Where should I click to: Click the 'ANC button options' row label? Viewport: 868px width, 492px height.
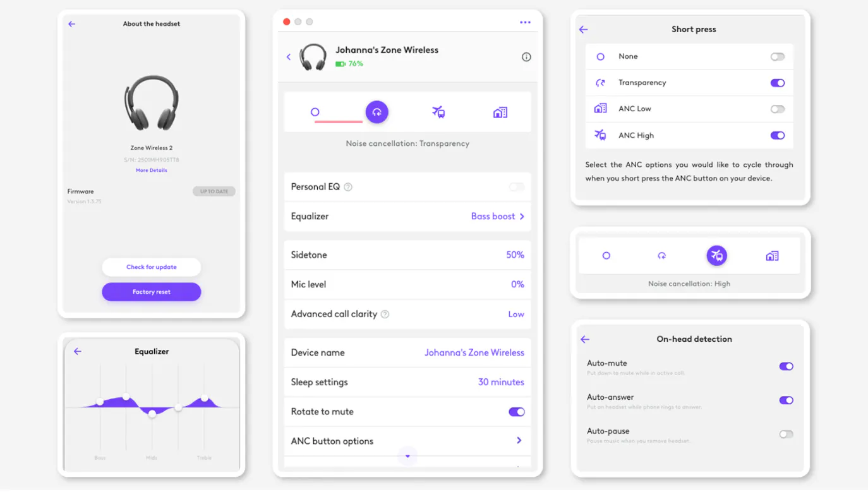click(x=332, y=441)
